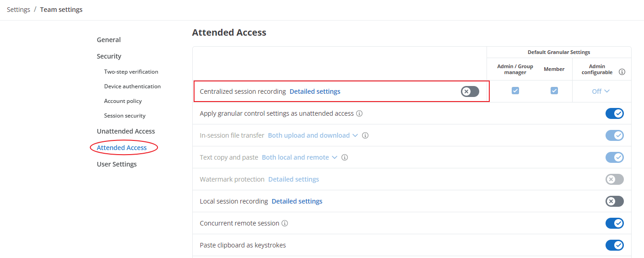Enable Local session recording switch
644x258 pixels.
tap(615, 201)
